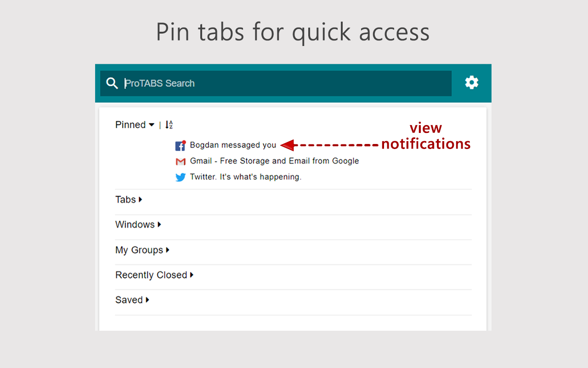Click the Recently Closed label text
588x368 pixels.
click(x=151, y=275)
